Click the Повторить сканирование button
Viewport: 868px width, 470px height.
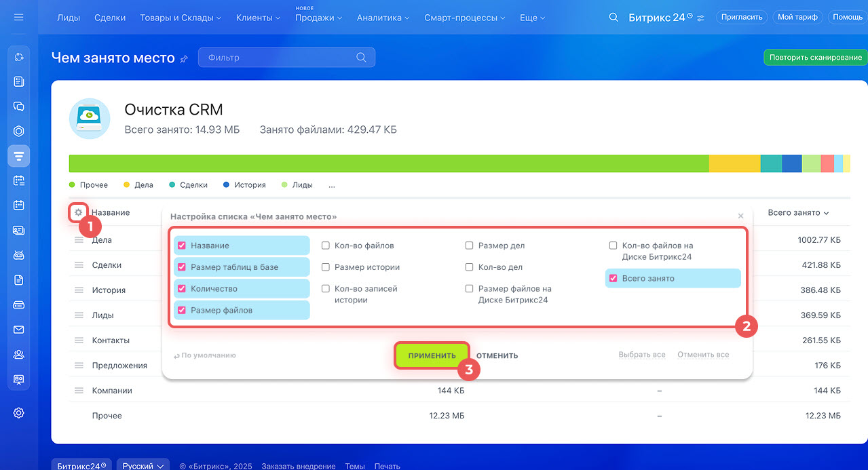pyautogui.click(x=815, y=58)
